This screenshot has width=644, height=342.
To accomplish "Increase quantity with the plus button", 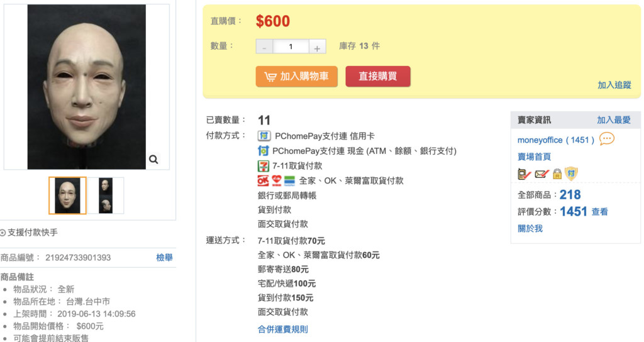I will click(317, 47).
